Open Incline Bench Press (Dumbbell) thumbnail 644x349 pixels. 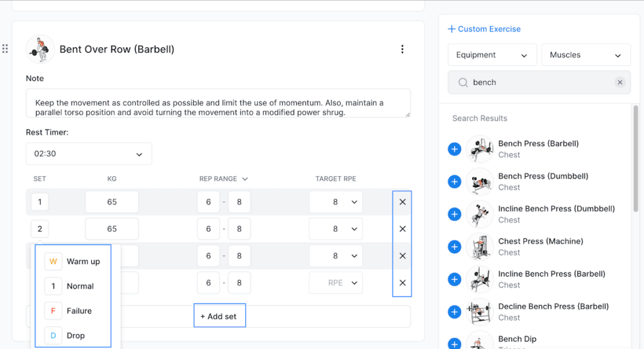click(480, 214)
